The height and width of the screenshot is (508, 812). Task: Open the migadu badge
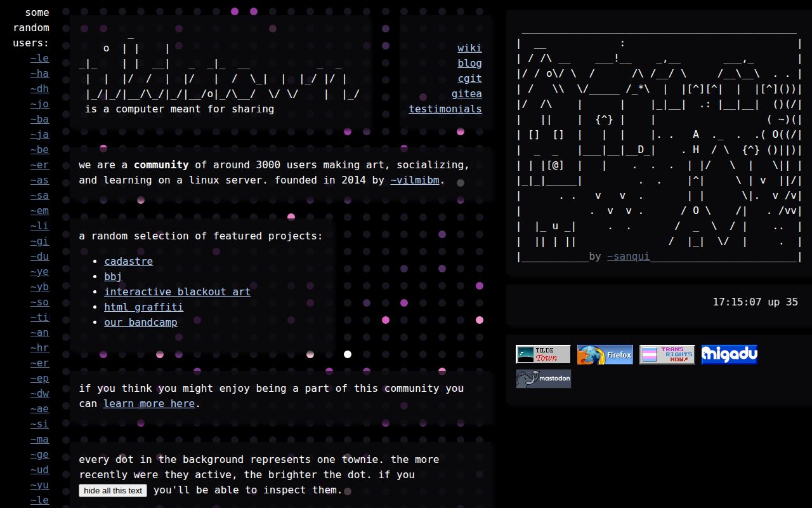click(x=729, y=354)
